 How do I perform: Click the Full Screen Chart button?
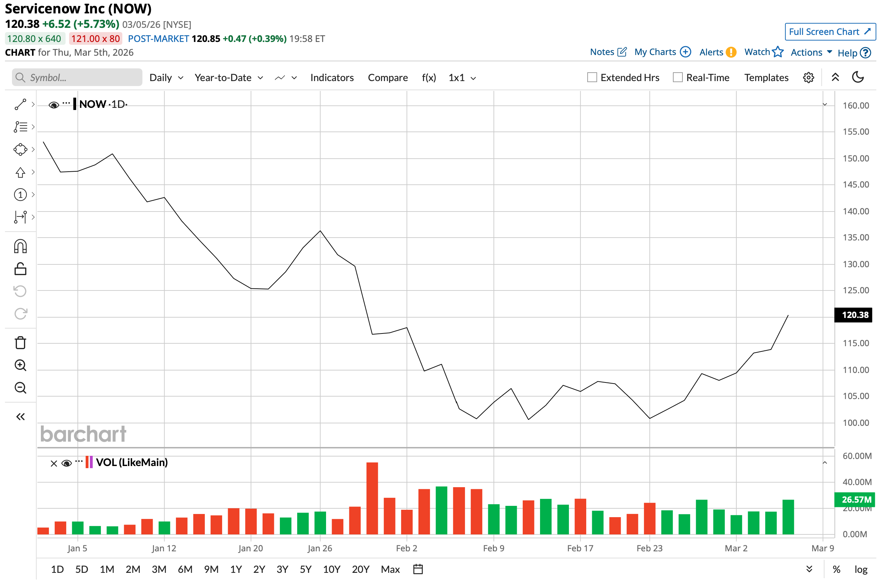(x=830, y=32)
